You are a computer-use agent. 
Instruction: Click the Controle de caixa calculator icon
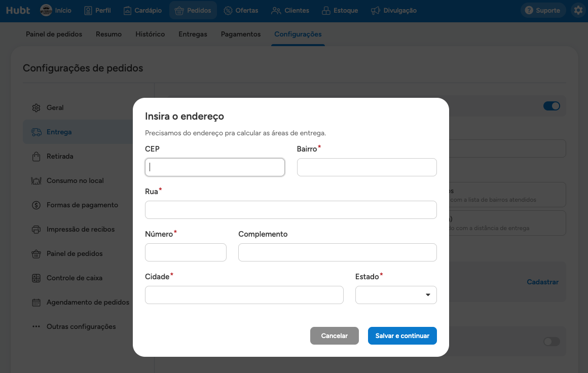tap(36, 278)
